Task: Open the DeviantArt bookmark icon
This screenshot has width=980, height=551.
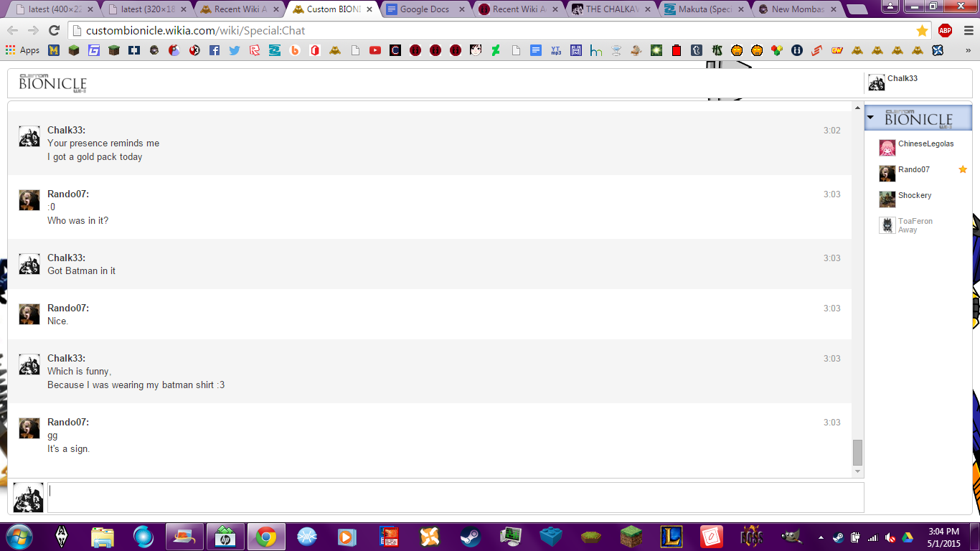Action: pyautogui.click(x=496, y=50)
